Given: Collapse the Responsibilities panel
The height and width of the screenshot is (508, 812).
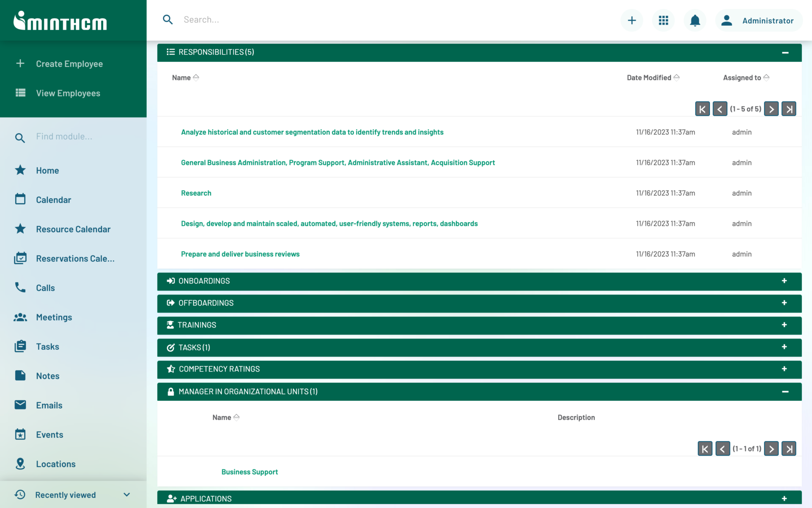Looking at the screenshot, I should [785, 52].
